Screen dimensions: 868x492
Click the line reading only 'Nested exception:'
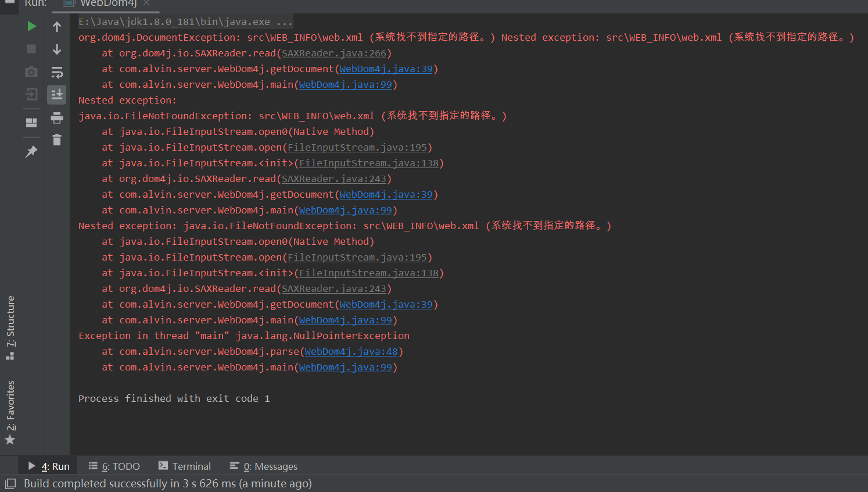[x=127, y=100]
